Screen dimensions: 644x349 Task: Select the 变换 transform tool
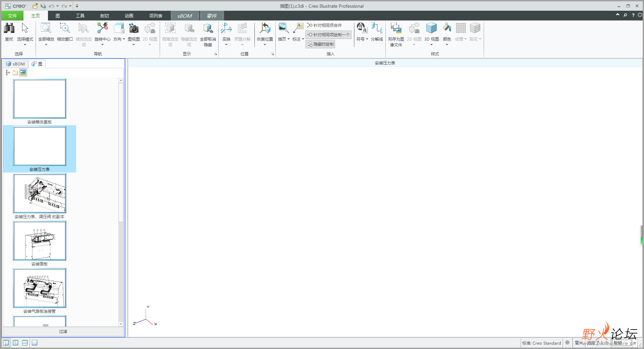226,28
